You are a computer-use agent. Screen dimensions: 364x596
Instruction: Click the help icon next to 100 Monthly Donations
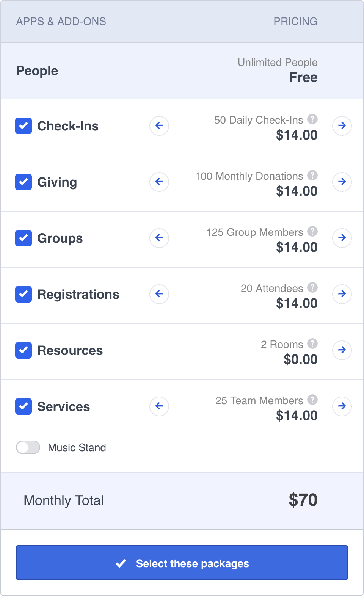point(312,176)
